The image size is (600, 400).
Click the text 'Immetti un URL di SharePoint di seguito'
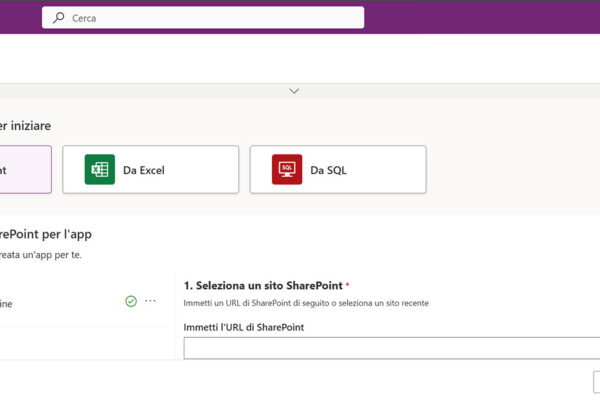(254, 303)
